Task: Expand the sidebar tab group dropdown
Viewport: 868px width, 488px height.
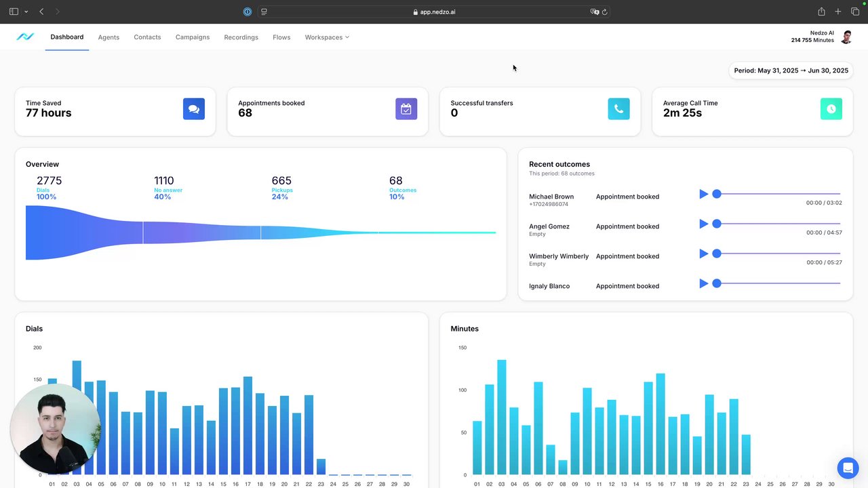Action: click(26, 12)
